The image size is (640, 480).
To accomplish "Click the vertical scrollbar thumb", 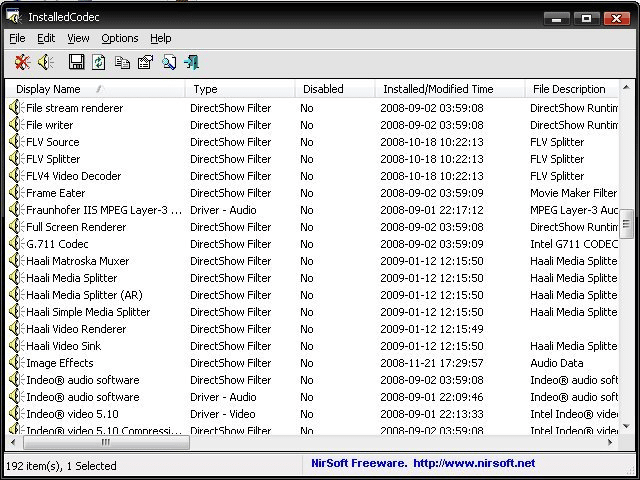I will tap(626, 223).
